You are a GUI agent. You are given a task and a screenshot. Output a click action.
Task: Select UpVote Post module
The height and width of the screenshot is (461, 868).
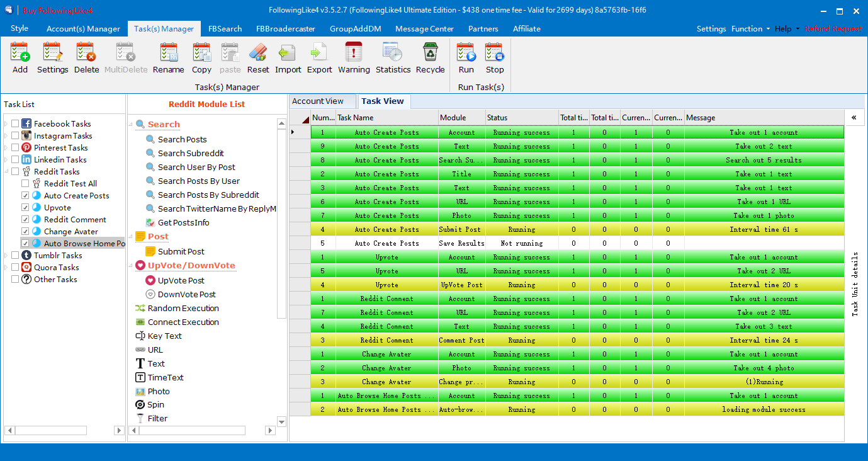point(181,280)
